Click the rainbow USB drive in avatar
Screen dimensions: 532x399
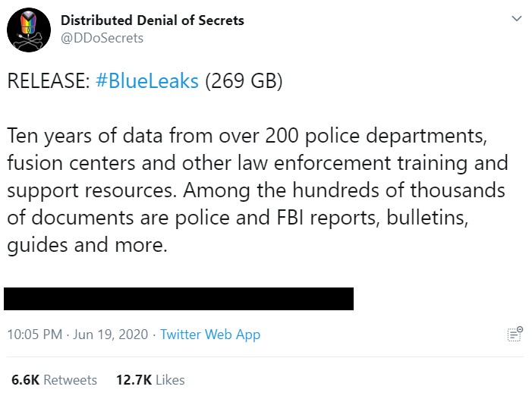click(29, 23)
